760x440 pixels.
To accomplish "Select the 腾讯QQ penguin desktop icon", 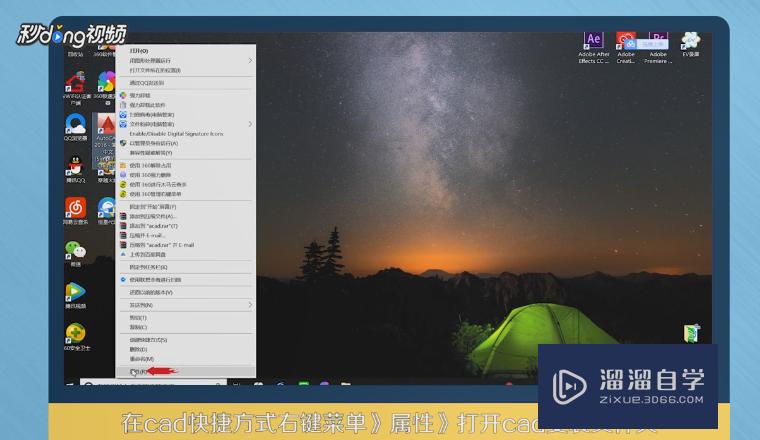I will tap(76, 169).
